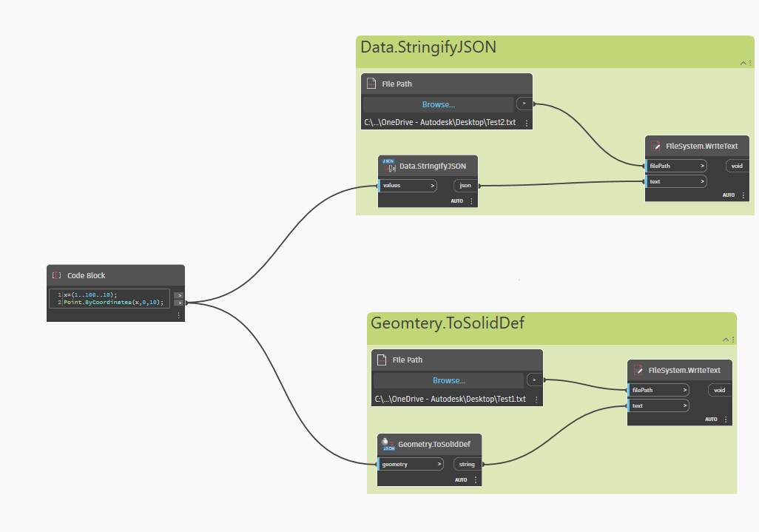Open options menu on Data.StringifyJSON node
This screenshot has height=532, width=759.
pyautogui.click(x=471, y=201)
